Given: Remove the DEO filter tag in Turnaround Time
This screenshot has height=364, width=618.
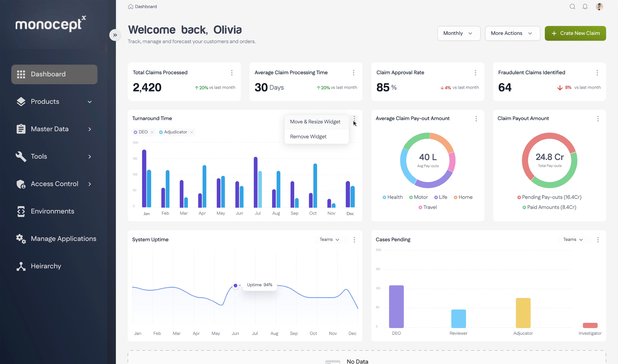Looking at the screenshot, I should [x=152, y=132].
